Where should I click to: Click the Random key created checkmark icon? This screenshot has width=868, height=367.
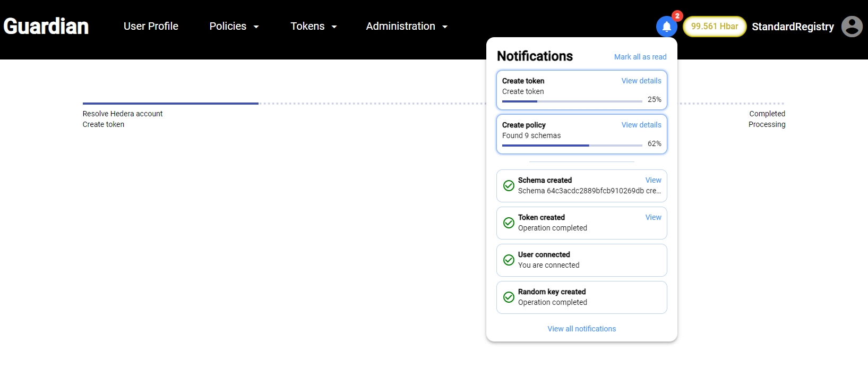point(509,297)
